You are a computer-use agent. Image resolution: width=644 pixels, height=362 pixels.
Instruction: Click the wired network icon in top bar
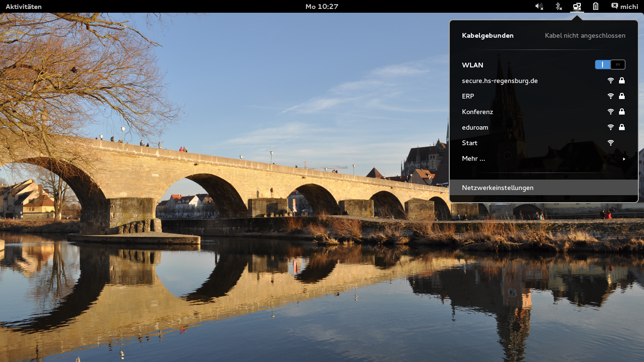[x=577, y=7]
